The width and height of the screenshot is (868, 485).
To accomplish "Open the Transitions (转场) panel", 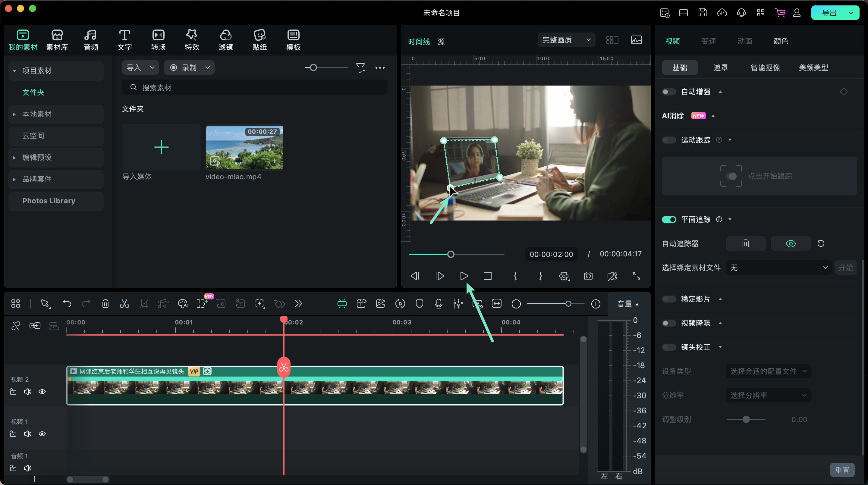I will (158, 40).
